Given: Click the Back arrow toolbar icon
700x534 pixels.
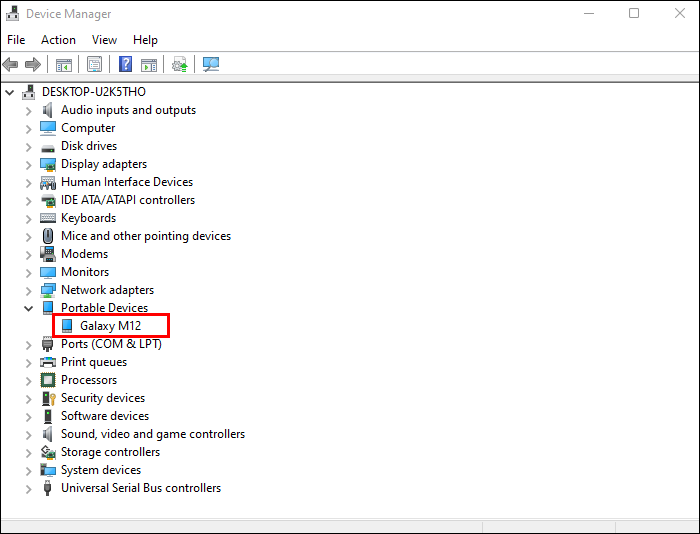Looking at the screenshot, I should (10, 65).
